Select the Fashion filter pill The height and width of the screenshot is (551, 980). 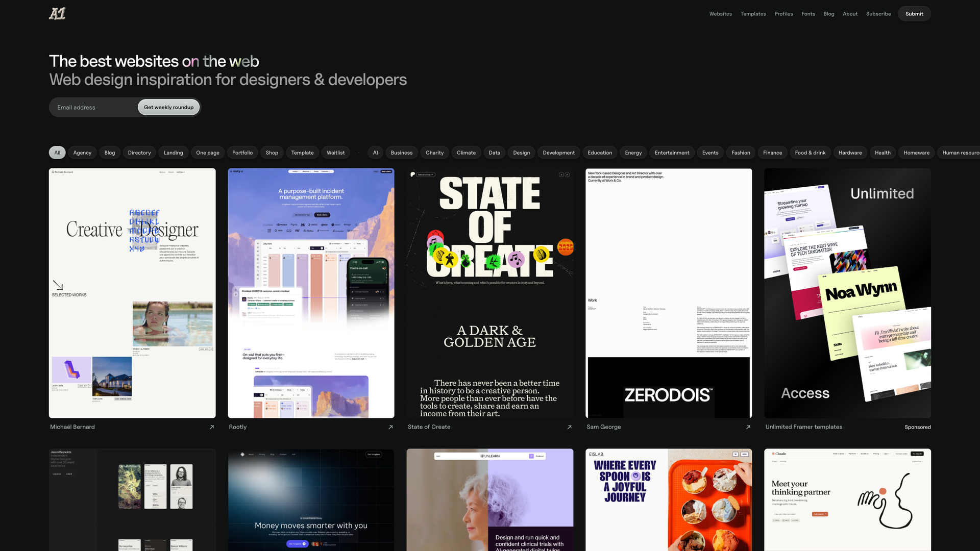[x=740, y=153]
